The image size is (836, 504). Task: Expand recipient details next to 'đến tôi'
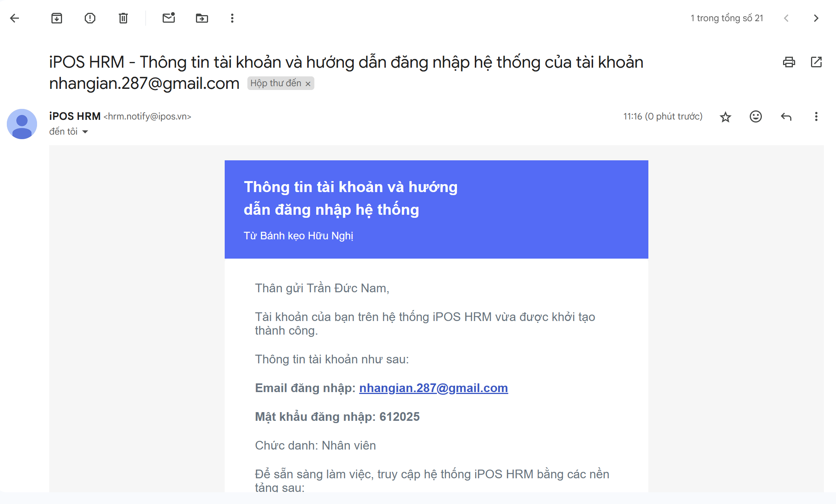pos(85,132)
